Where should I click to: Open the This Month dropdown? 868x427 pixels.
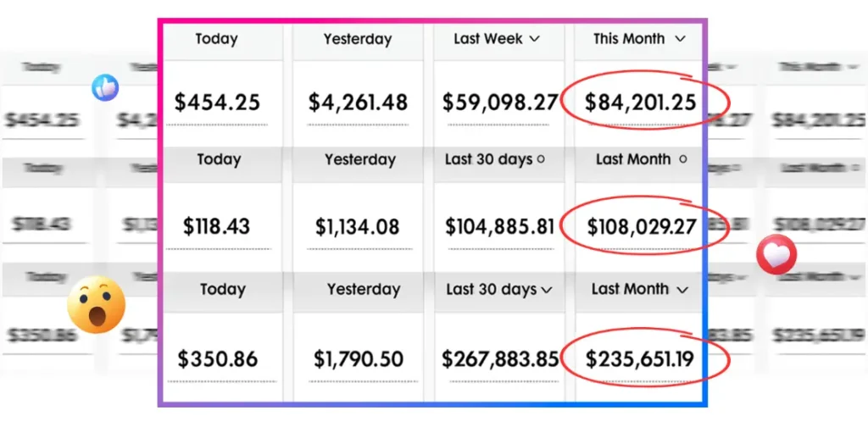pyautogui.click(x=680, y=39)
